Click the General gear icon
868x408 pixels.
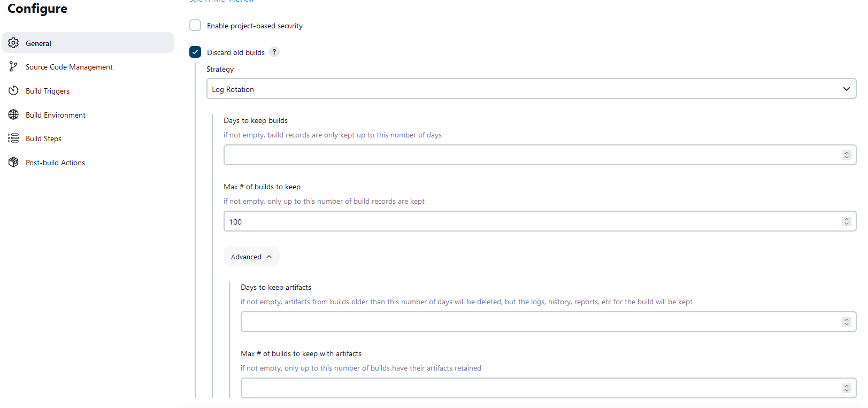point(13,43)
